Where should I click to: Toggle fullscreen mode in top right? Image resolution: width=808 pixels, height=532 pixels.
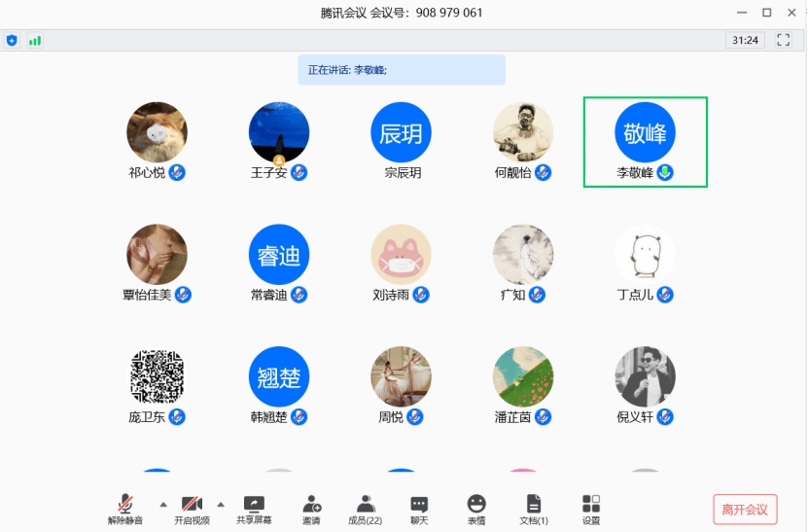[784, 40]
